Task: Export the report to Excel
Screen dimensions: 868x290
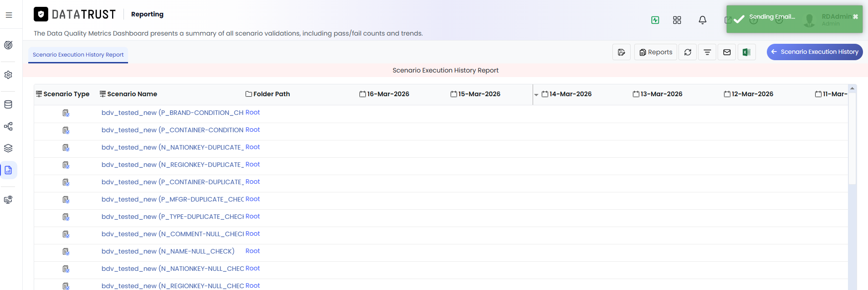Action: click(746, 52)
